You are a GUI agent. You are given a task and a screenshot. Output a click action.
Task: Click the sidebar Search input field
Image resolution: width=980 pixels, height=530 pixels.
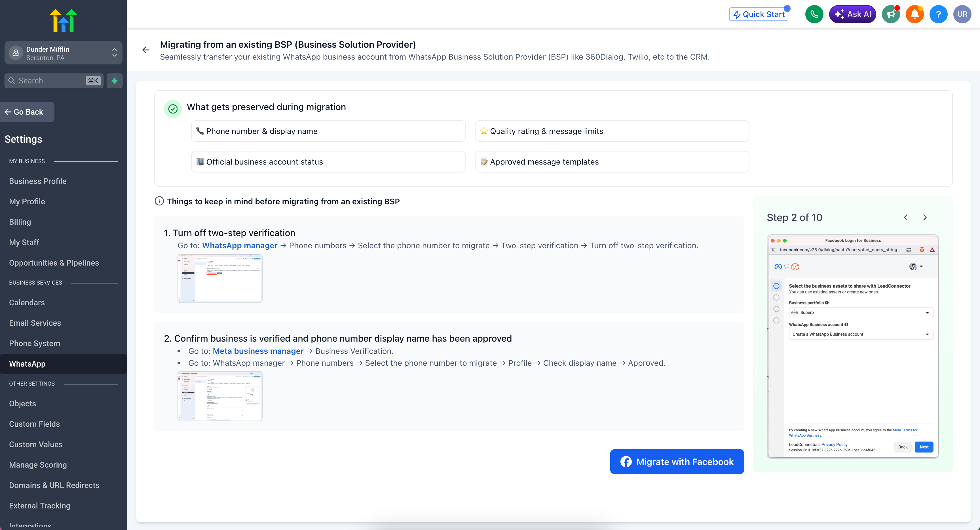(x=49, y=81)
